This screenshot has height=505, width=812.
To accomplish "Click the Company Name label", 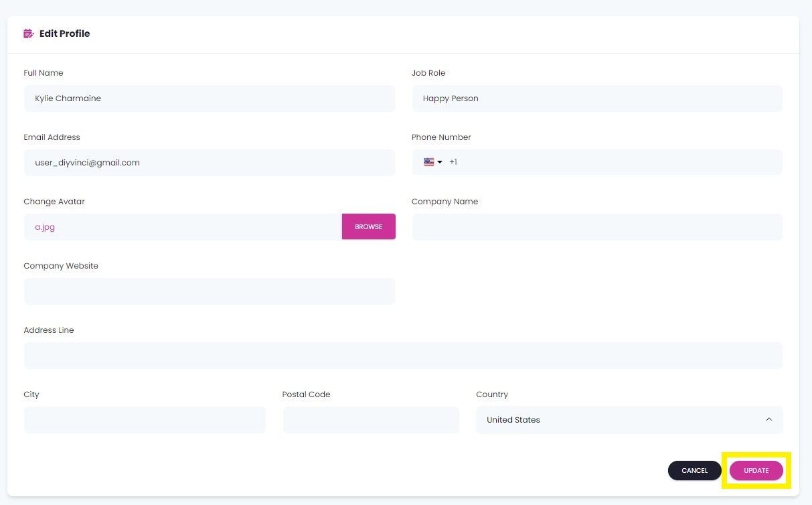I will pyautogui.click(x=444, y=202).
